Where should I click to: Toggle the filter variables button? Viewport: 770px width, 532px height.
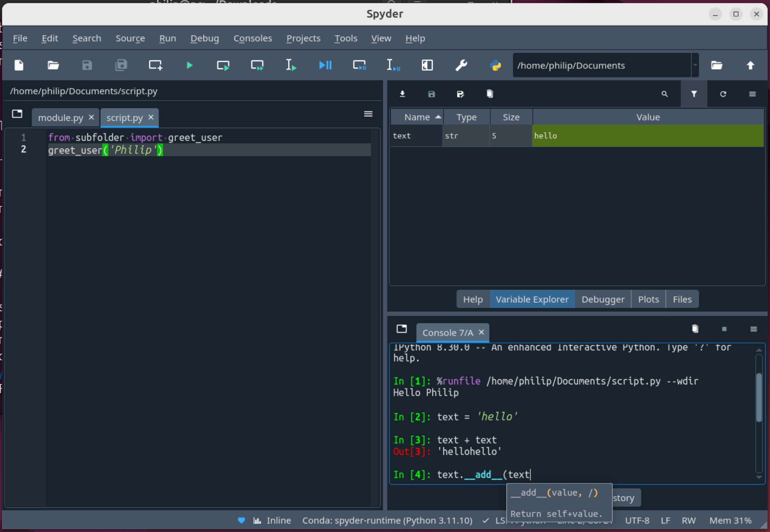tap(694, 94)
